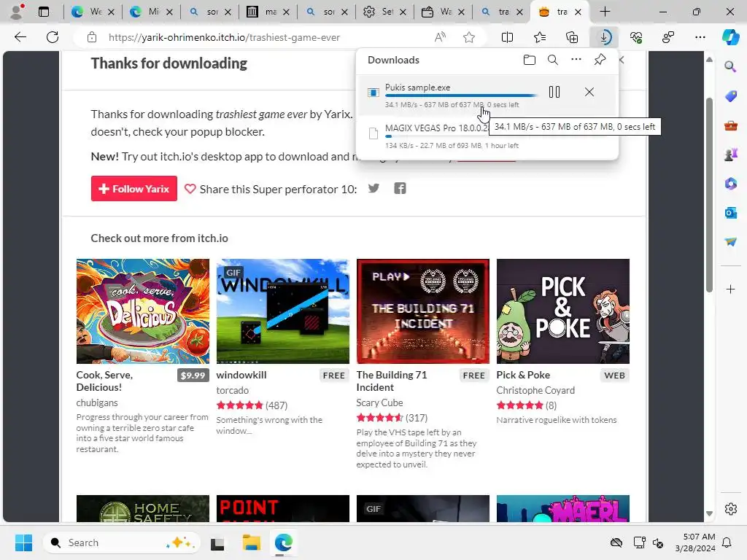Click the taskbar Search box
Screen dimensions: 747x560
coord(122,542)
